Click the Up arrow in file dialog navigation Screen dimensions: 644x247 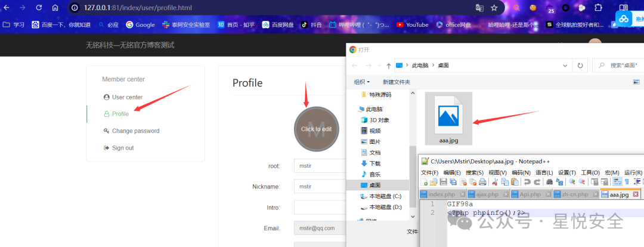[389, 66]
